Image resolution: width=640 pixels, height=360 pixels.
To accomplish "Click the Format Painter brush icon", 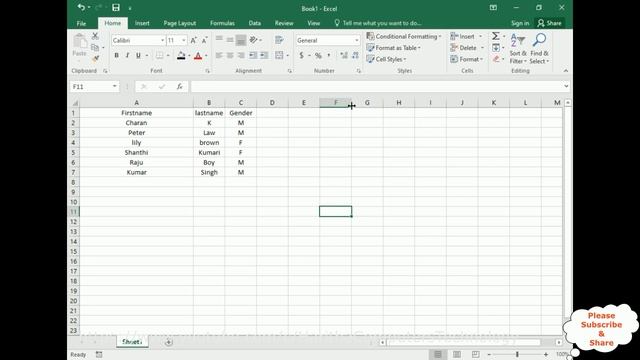I will click(95, 58).
